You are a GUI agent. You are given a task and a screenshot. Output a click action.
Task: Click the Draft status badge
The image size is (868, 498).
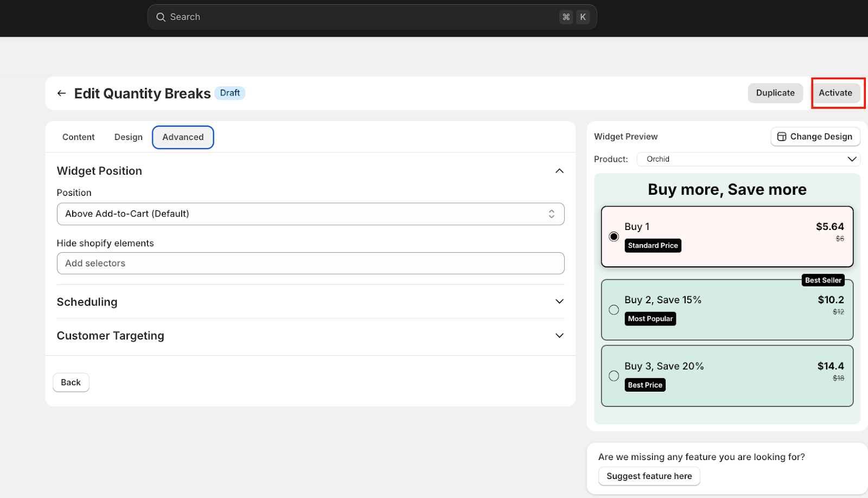(230, 93)
